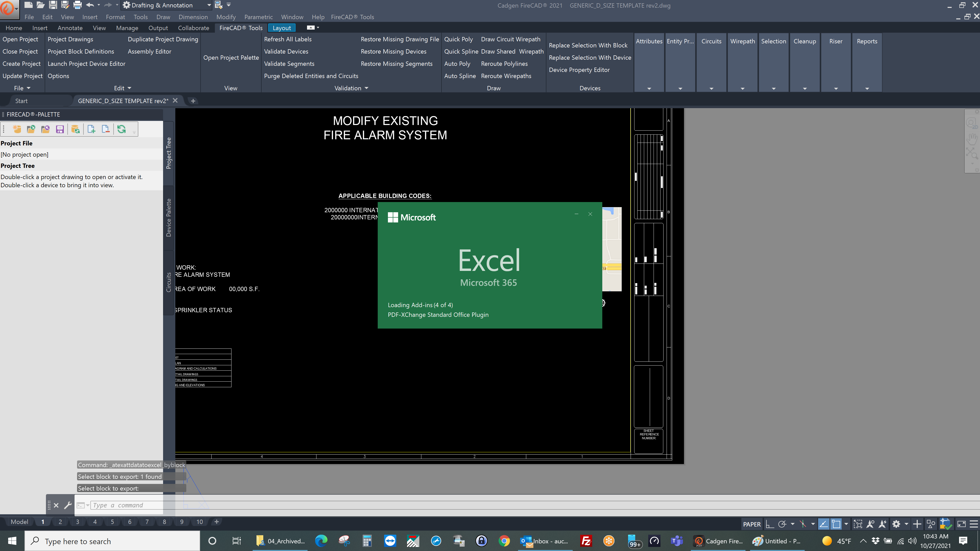The image size is (980, 551).
Task: Expand the Circuits panel arrow
Action: tap(711, 89)
